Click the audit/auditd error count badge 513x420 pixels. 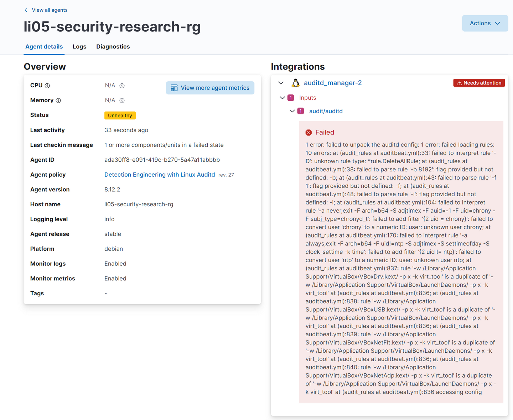(301, 111)
